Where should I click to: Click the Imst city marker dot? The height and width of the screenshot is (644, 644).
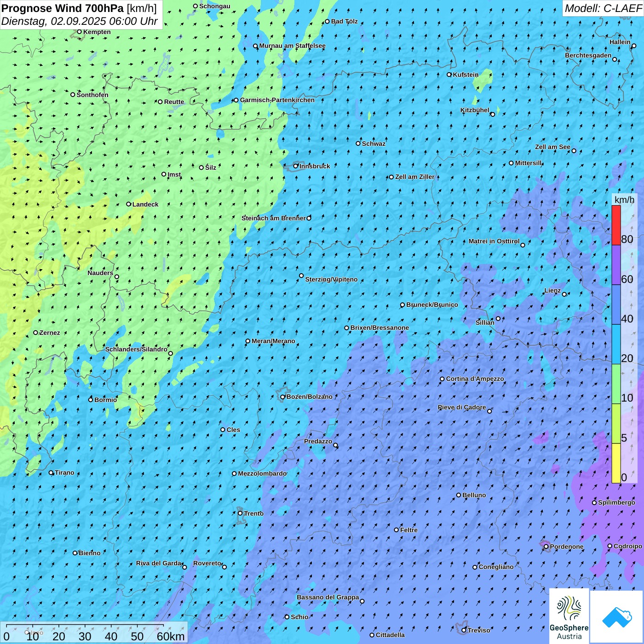(x=164, y=174)
